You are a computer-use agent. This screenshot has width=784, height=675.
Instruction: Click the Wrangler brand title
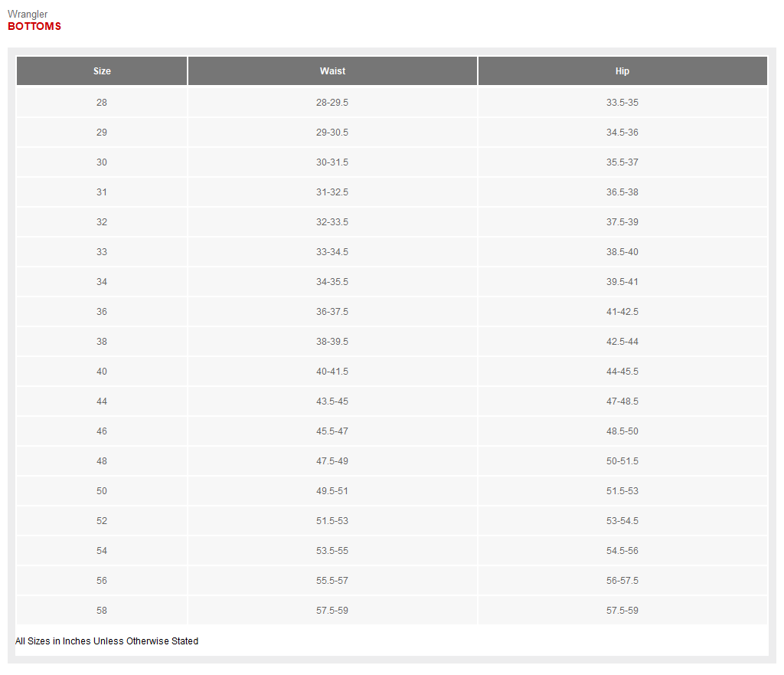pos(28,14)
